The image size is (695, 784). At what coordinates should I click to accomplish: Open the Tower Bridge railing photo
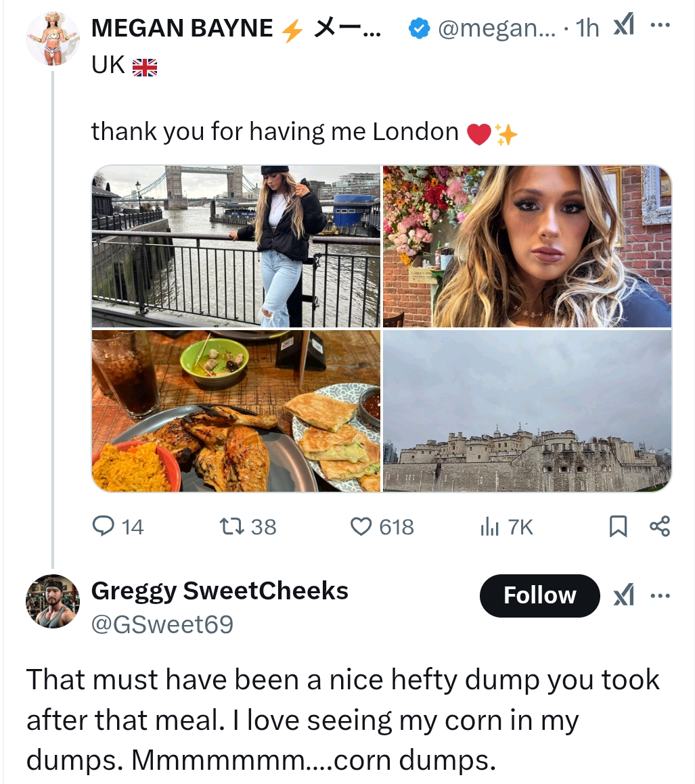[x=236, y=246]
